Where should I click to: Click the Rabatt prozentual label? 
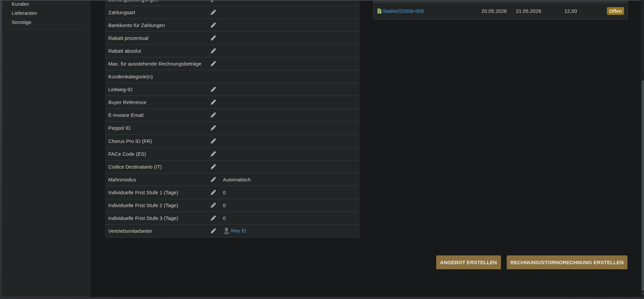[x=128, y=38]
